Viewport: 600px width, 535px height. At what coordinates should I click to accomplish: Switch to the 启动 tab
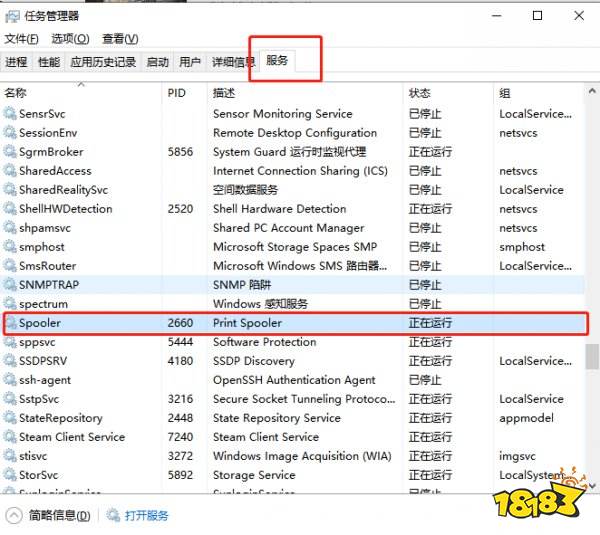coord(157,62)
